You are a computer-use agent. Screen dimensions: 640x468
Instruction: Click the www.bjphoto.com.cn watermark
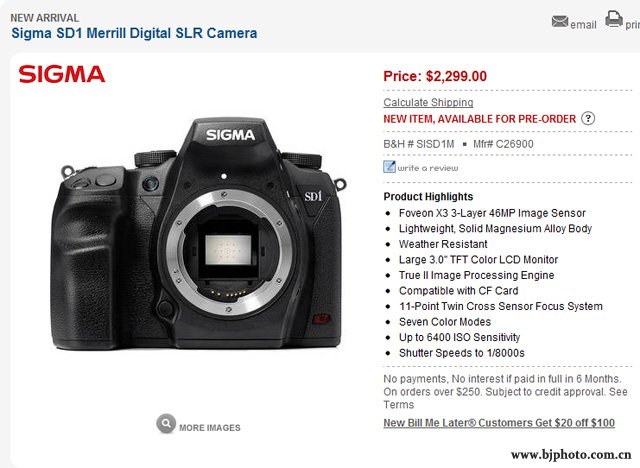coord(571,455)
